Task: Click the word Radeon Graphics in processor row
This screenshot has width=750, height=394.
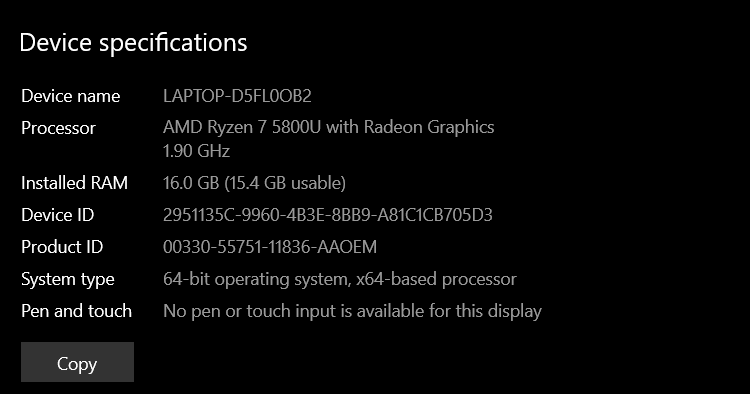Action: click(429, 127)
